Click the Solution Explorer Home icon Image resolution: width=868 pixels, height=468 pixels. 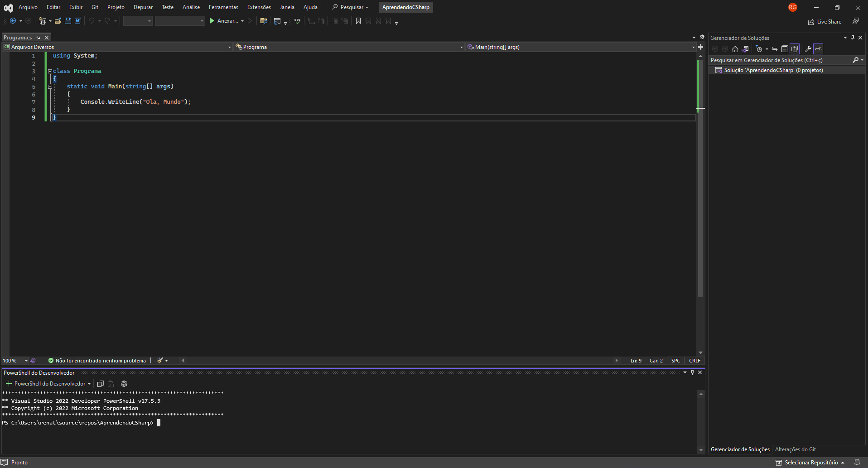click(735, 49)
